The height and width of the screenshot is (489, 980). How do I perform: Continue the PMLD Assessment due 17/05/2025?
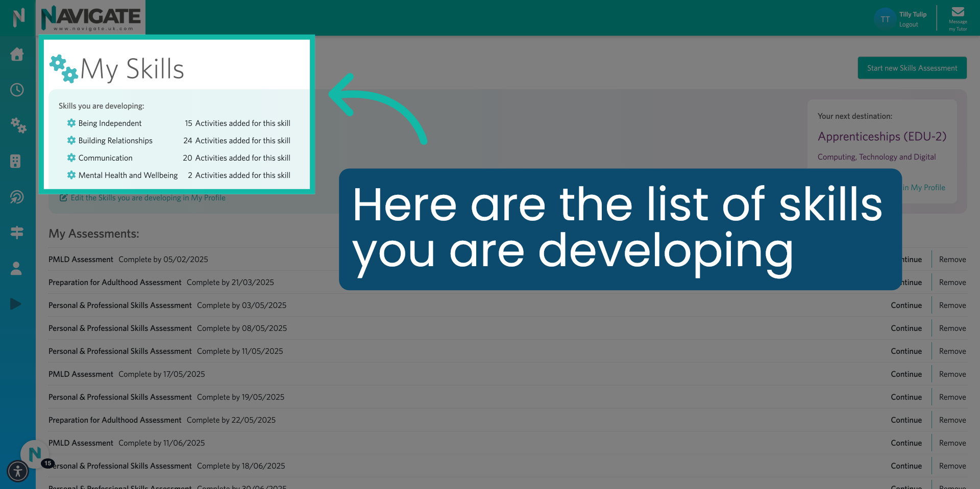coord(906,374)
